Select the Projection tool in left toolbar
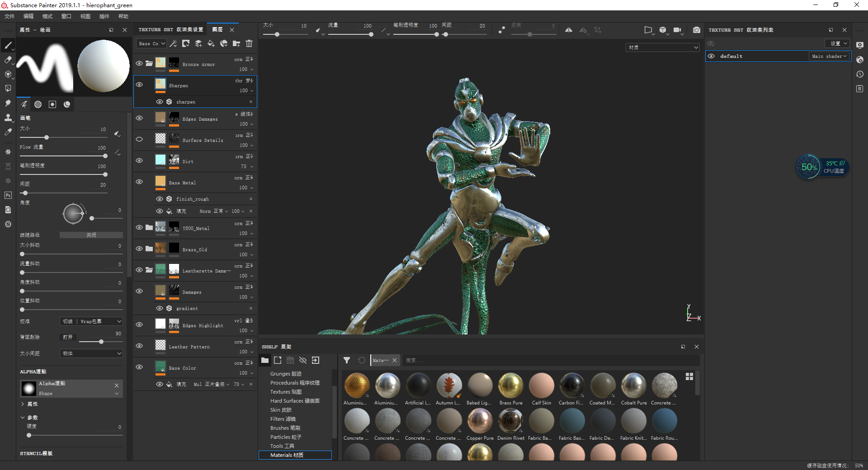This screenshot has width=868, height=470. coord(8,74)
